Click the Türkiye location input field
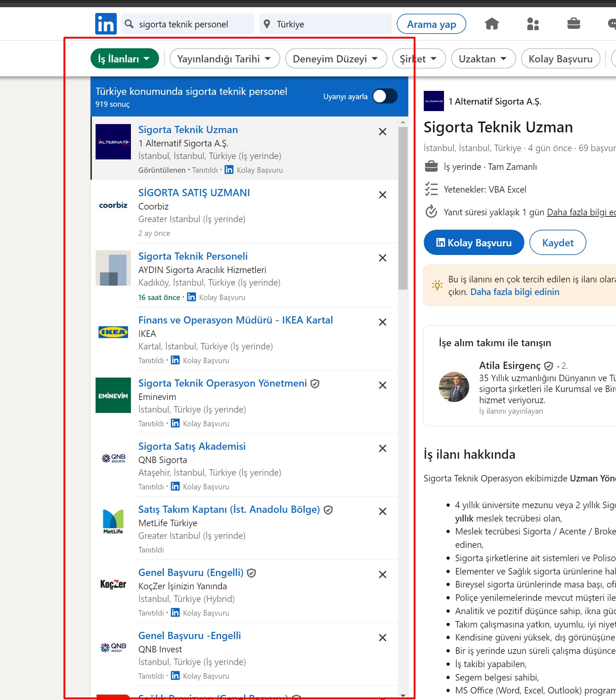The width and height of the screenshot is (616, 700). pyautogui.click(x=325, y=24)
